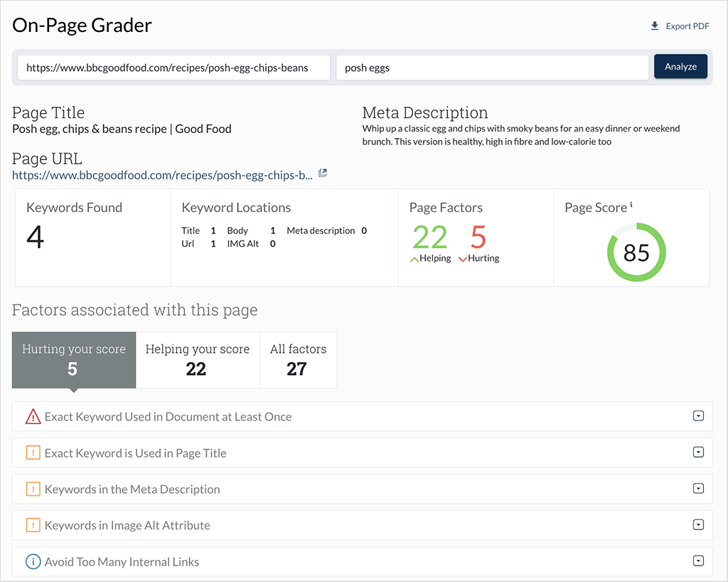
Task: Click red warning triangle on Exact Keyword factor
Action: [31, 416]
